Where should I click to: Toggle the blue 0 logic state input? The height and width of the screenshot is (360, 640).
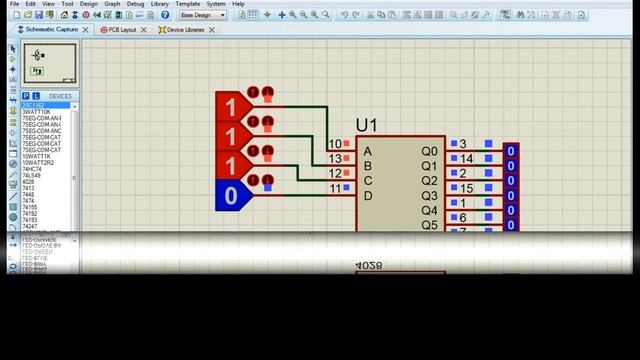[234, 196]
